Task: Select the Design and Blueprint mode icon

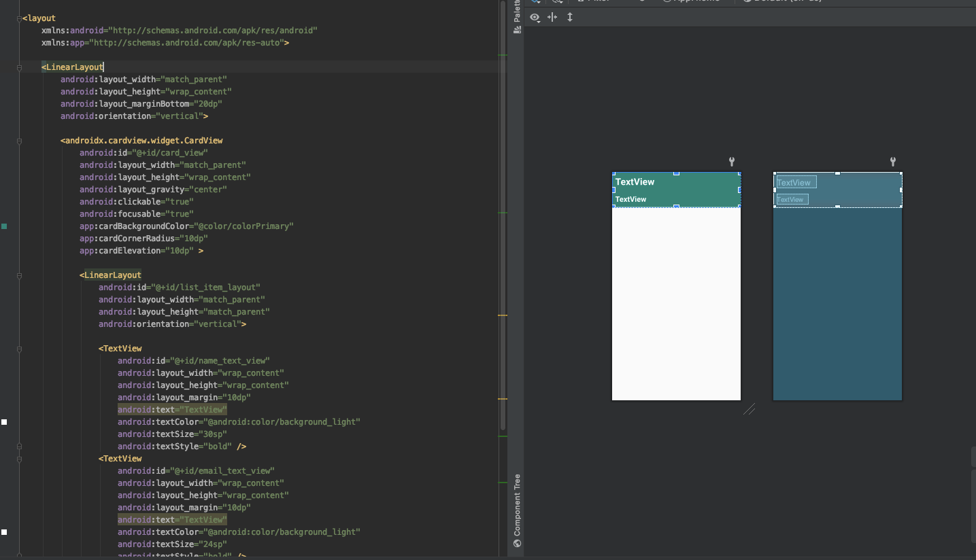Action: pos(535,2)
